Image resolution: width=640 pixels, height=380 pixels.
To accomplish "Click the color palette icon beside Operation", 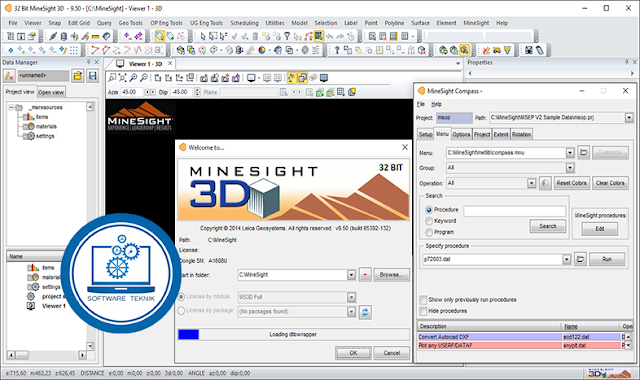I will [545, 183].
